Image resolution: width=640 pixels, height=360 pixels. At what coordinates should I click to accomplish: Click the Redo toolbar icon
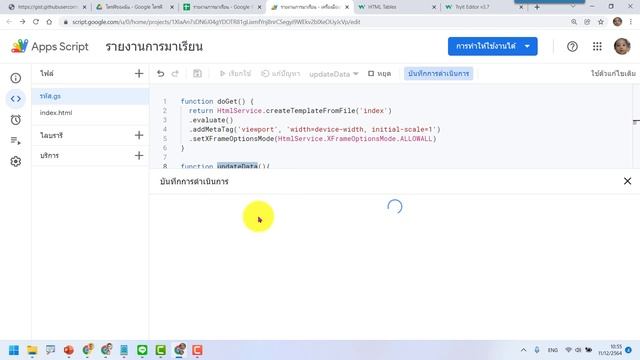[x=175, y=73]
